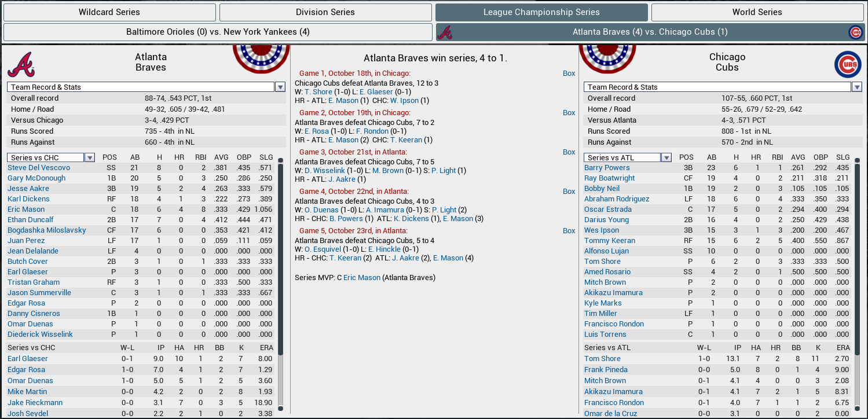
Task: Open Barry Powers in Cubs batting list
Action: coord(607,168)
